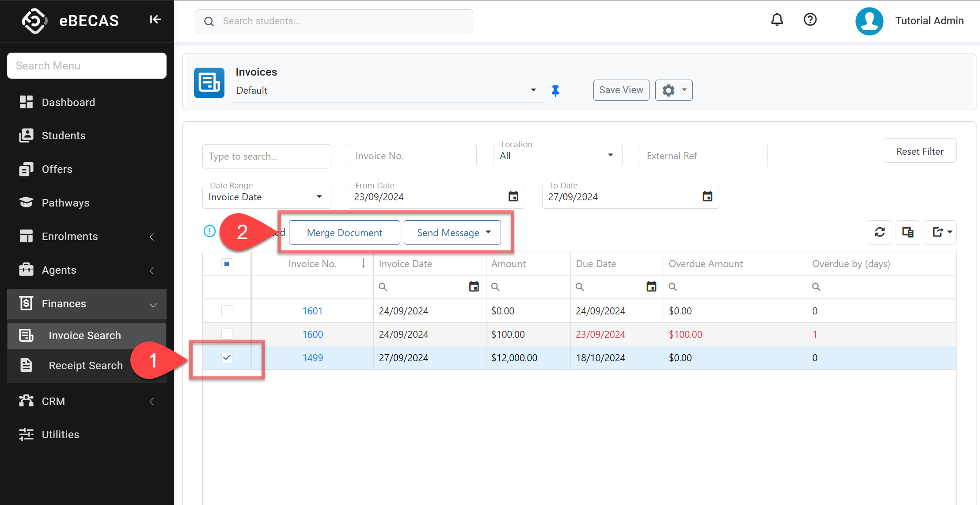980x505 pixels.
Task: Select the checkbox for invoice 1600
Action: coord(227,334)
